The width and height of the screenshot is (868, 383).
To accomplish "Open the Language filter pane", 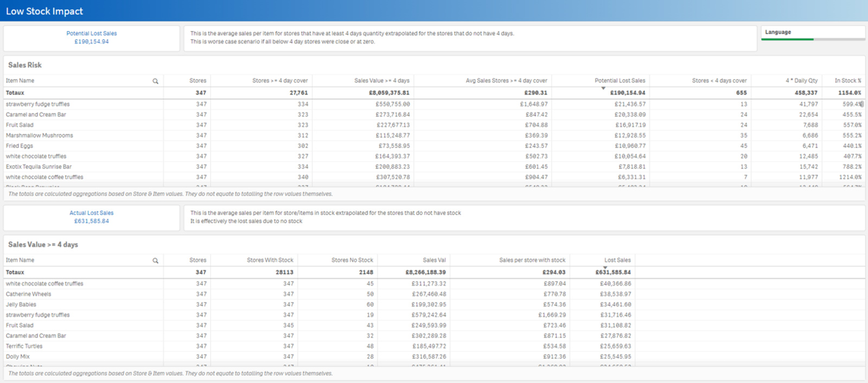I will click(x=813, y=33).
